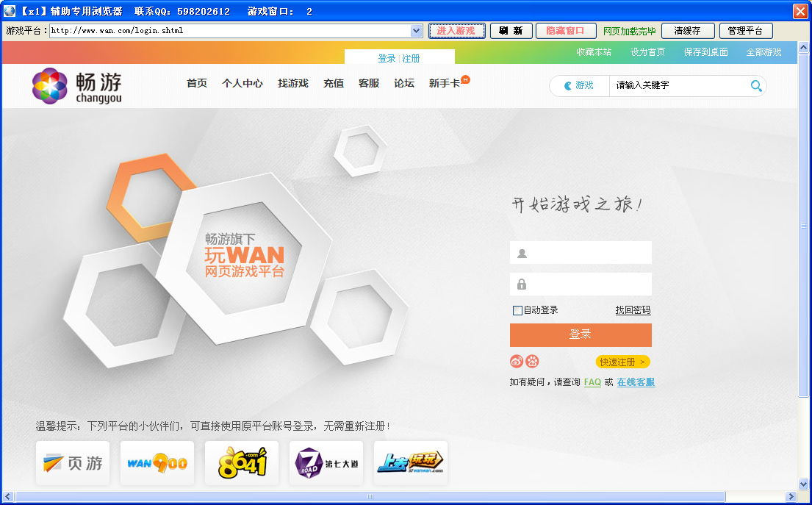Image resolution: width=812 pixels, height=505 pixels.
Task: Open the 在线客服 link
Action: coord(636,382)
